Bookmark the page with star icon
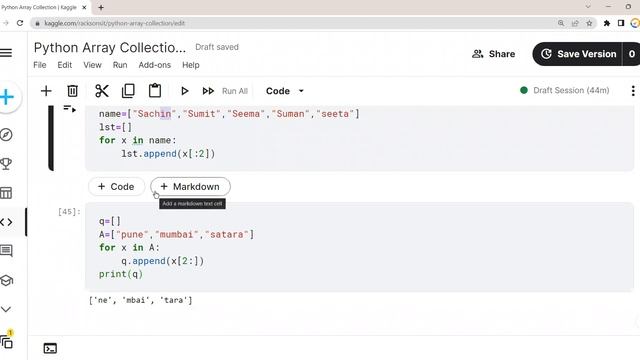Image resolution: width=640 pixels, height=360 pixels. pos(589,23)
